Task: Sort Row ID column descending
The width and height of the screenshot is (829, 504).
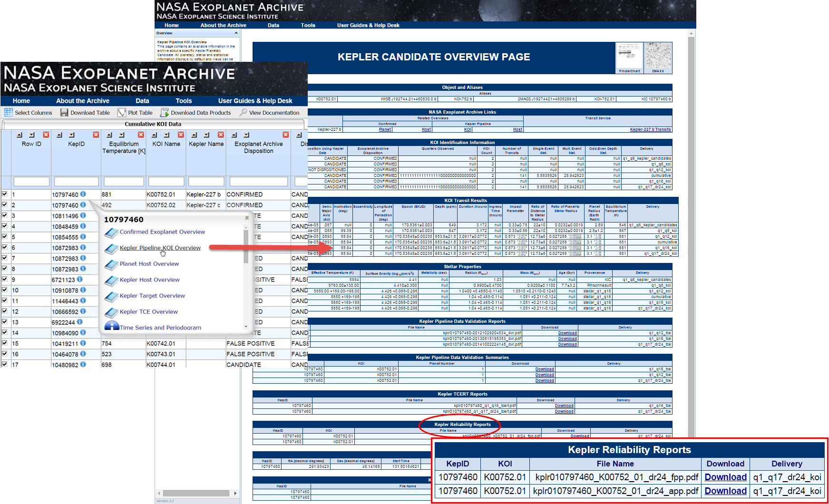Action: (x=32, y=135)
